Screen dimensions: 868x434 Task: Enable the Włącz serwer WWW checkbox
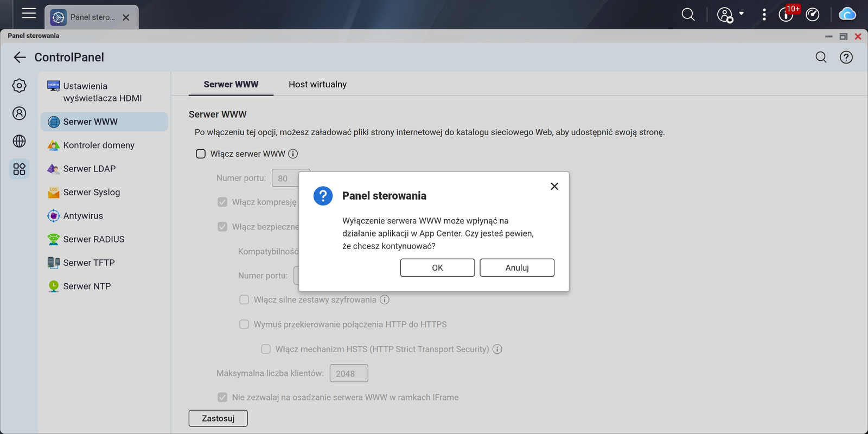click(201, 154)
